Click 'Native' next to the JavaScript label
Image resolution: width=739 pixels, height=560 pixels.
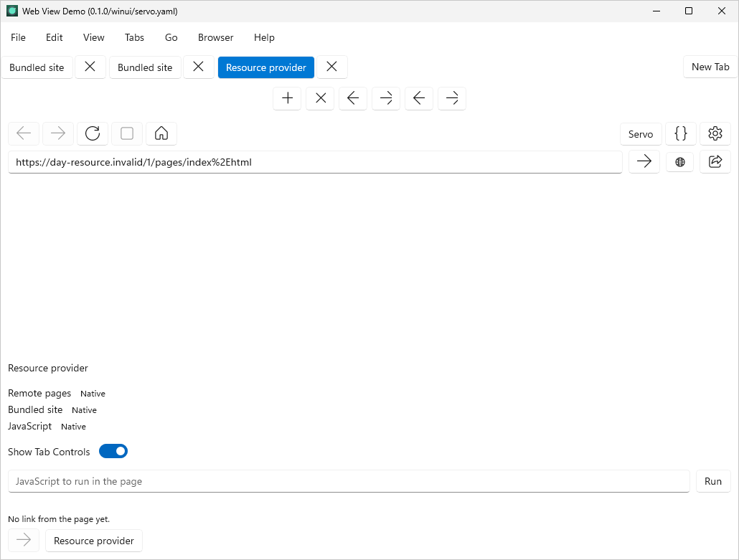pyautogui.click(x=73, y=427)
